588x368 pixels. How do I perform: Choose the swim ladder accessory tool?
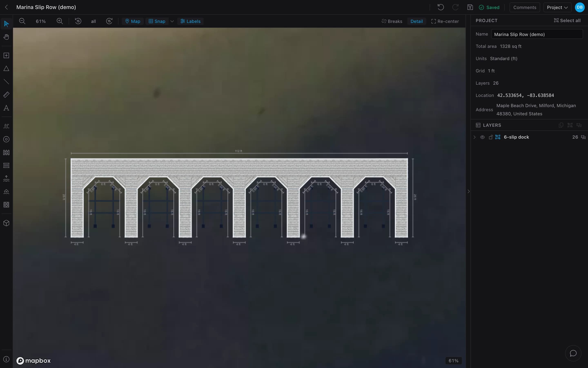click(x=6, y=126)
